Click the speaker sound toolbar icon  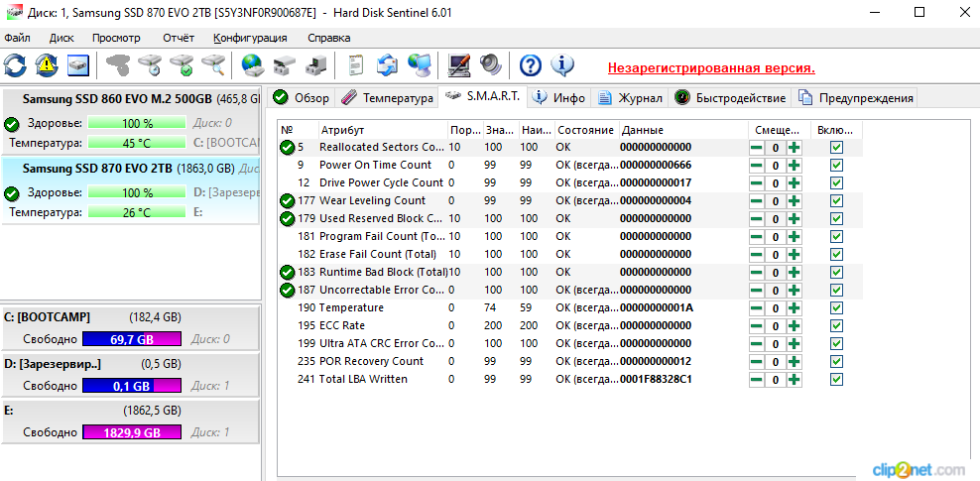pos(491,65)
